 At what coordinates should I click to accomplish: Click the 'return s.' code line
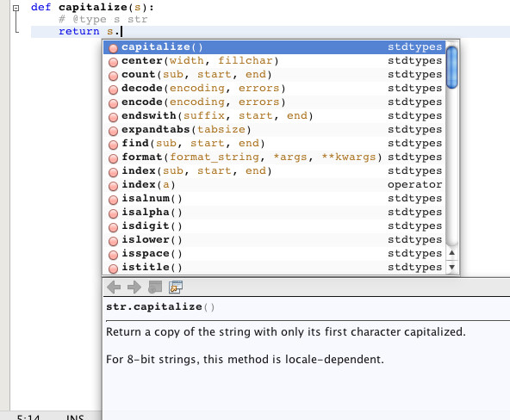90,32
